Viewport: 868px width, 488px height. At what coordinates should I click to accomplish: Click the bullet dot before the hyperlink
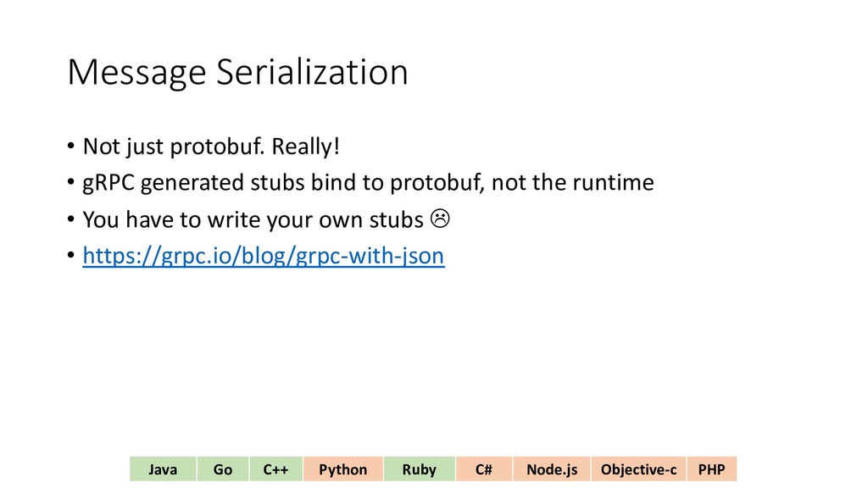tap(71, 256)
